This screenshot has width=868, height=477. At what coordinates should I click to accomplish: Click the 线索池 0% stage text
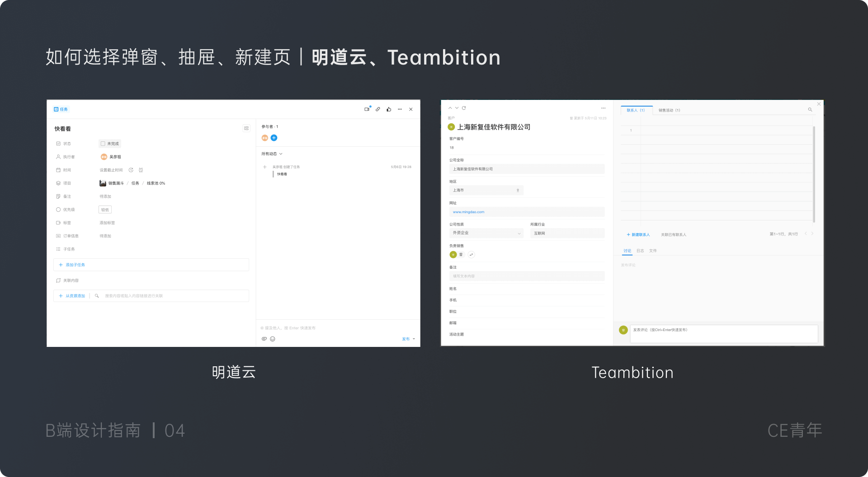(156, 183)
